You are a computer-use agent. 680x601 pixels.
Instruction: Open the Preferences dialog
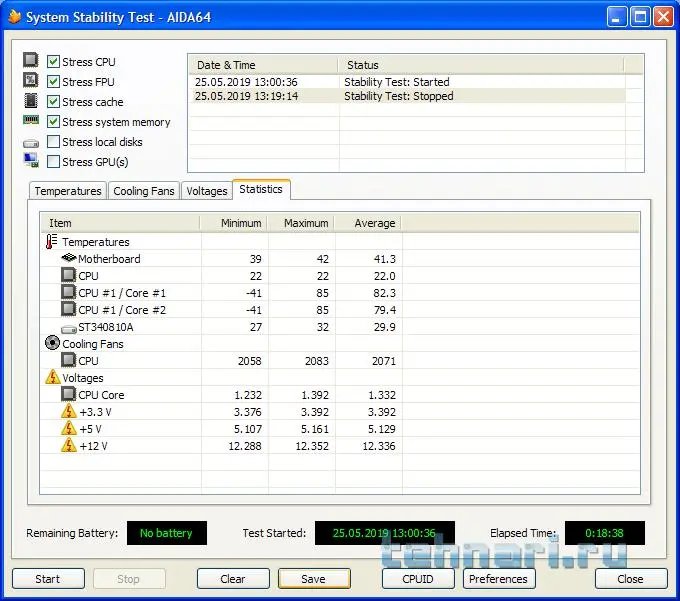click(498, 579)
